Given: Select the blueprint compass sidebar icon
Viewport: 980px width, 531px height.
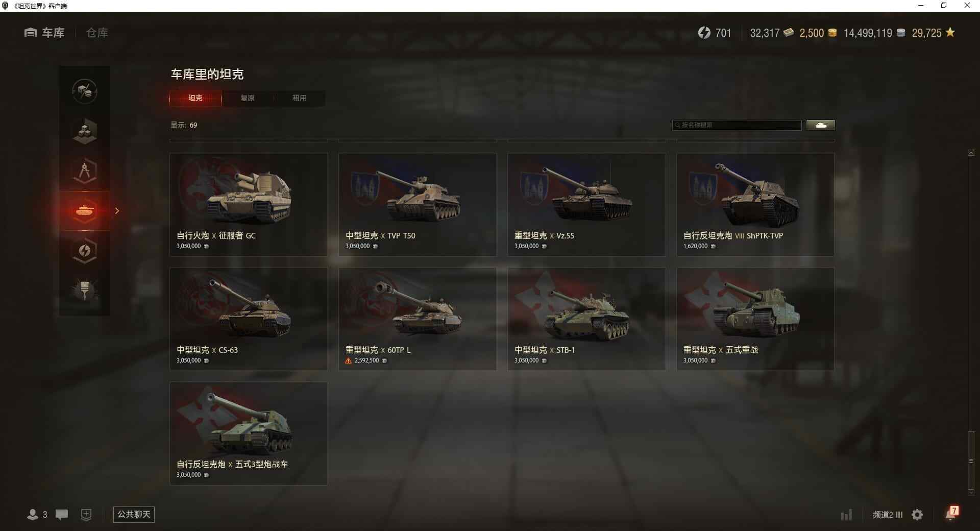Looking at the screenshot, I should pos(85,171).
